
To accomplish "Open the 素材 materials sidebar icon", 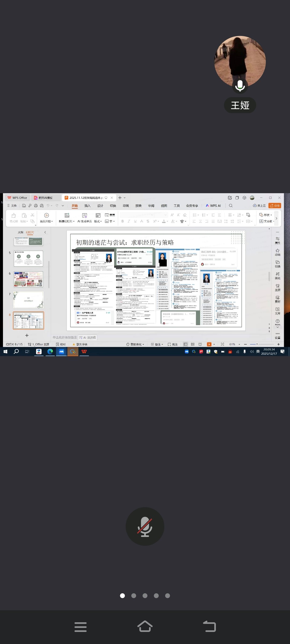I will point(277,299).
